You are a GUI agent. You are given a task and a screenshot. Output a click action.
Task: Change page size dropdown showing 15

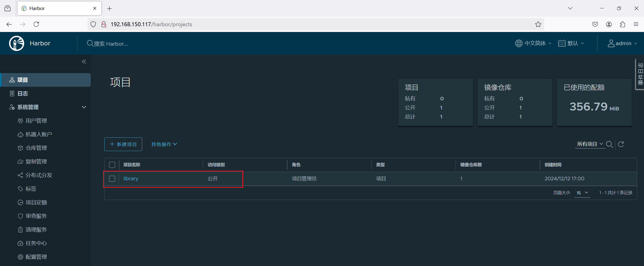(582, 193)
